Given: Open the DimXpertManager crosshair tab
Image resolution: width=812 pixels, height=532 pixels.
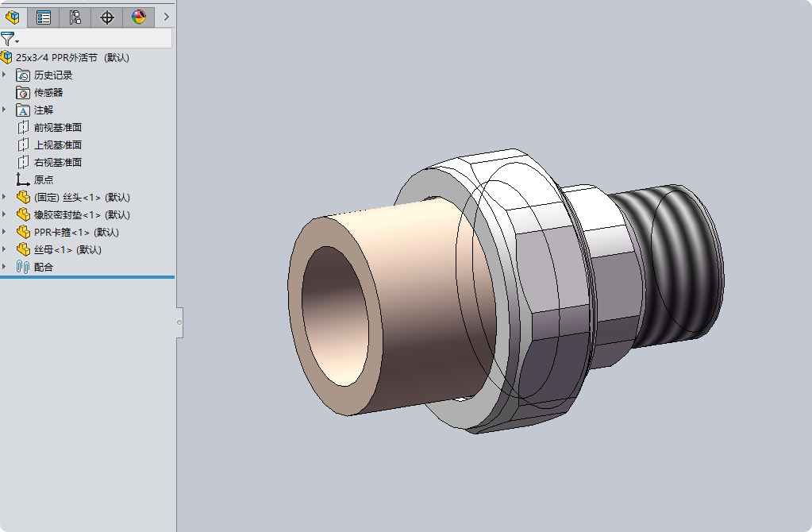Looking at the screenshot, I should [106, 17].
